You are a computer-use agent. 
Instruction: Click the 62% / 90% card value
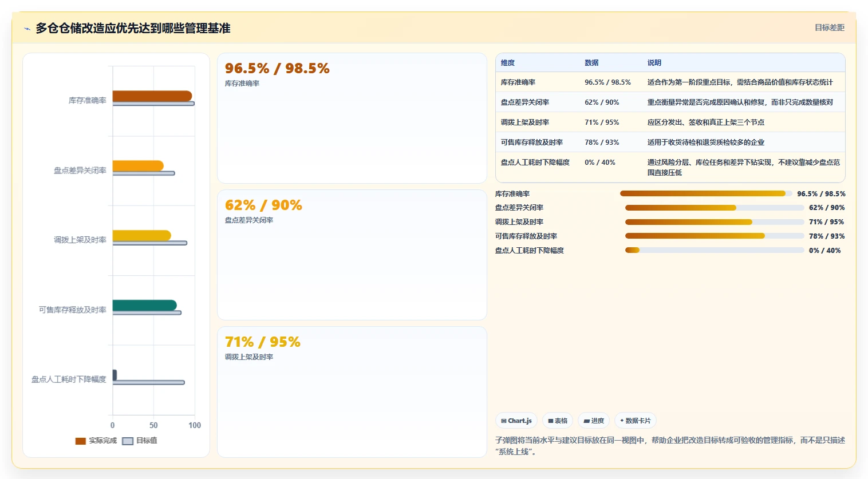263,205
